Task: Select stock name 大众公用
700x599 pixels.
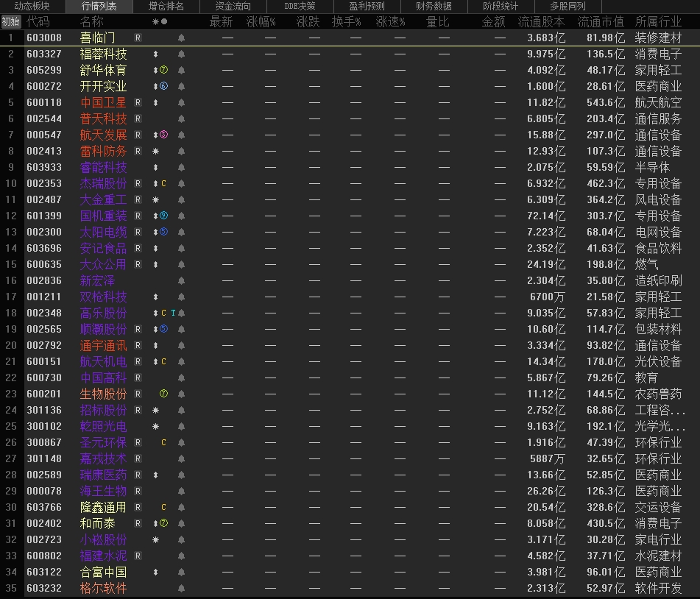Action: pos(103,264)
